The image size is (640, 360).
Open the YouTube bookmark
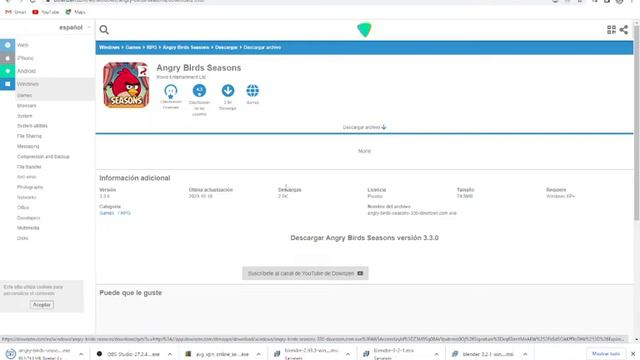click(46, 12)
